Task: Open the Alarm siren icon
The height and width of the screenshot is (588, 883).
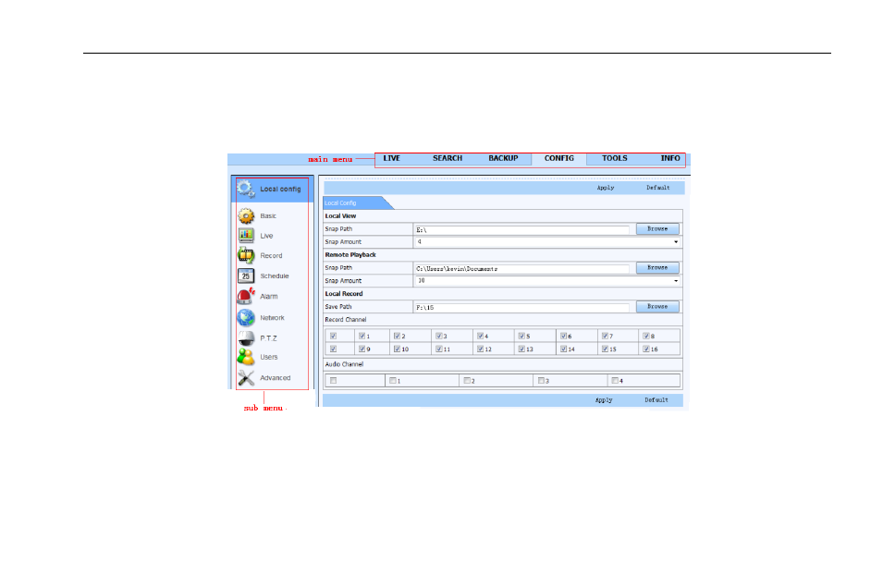Action: pyautogui.click(x=246, y=296)
